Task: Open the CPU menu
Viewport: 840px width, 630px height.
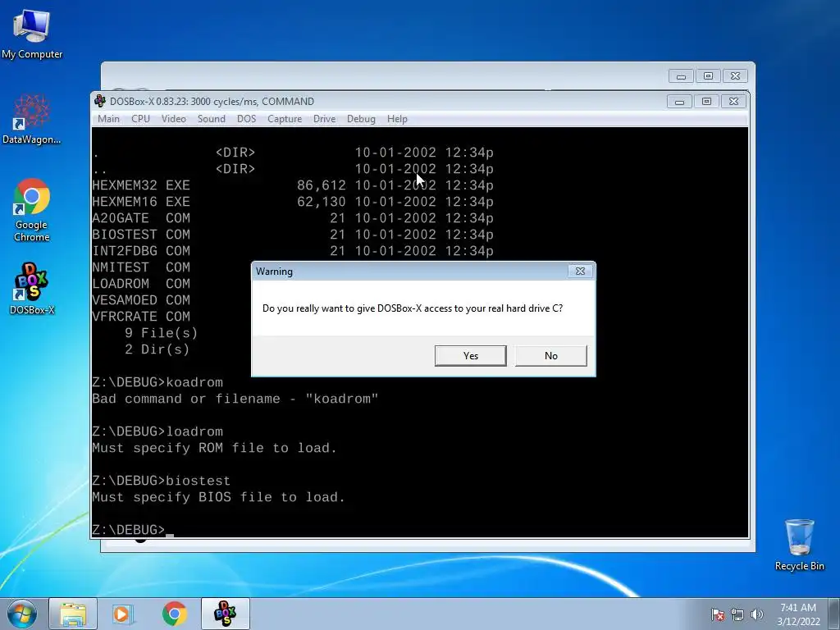Action: point(140,119)
